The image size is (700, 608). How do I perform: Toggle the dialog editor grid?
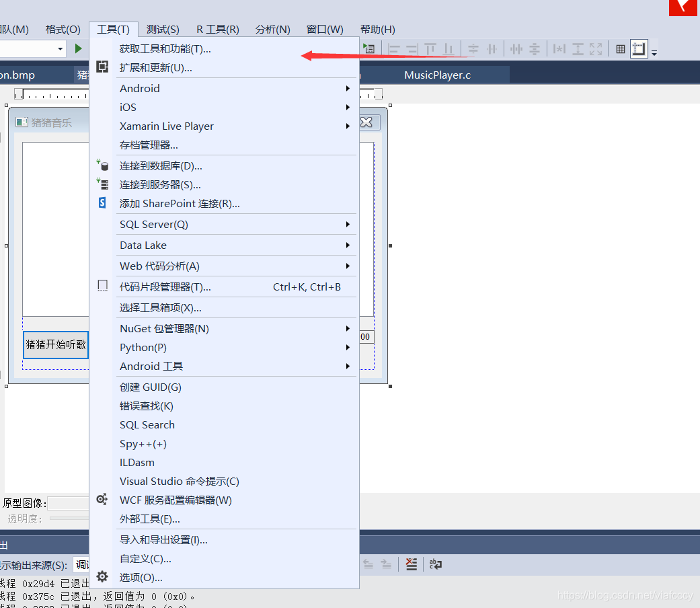pos(621,49)
